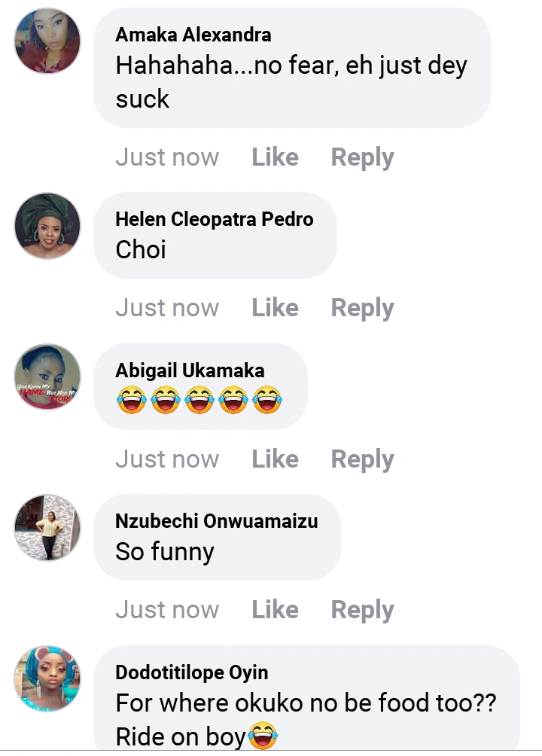Open Helen Cleopatra Pedro's profile picture
Image resolution: width=542 pixels, height=756 pixels.
[x=47, y=226]
